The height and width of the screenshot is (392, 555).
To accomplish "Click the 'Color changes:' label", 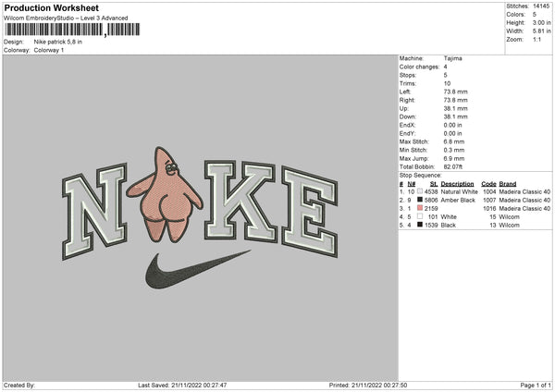I will [x=419, y=67].
